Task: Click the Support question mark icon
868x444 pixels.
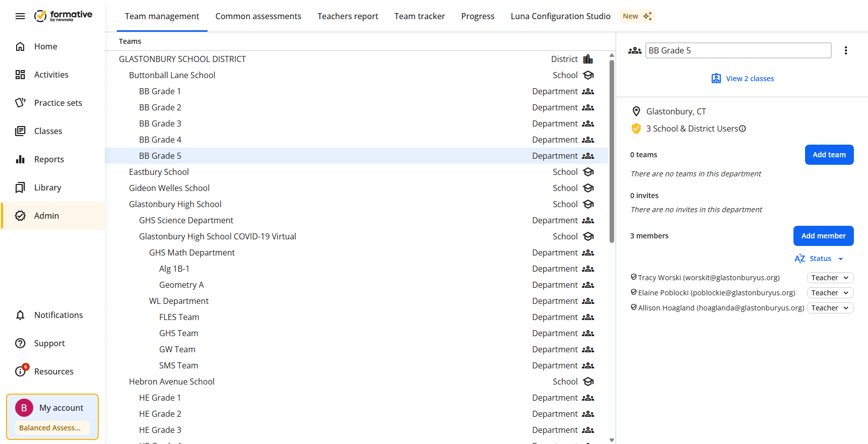Action: click(20, 343)
